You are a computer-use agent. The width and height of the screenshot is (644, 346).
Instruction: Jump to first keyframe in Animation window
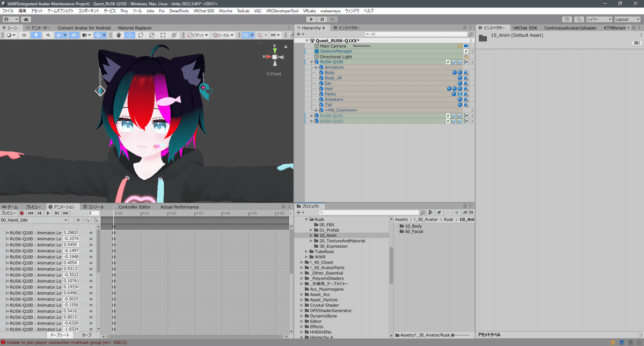click(x=31, y=213)
